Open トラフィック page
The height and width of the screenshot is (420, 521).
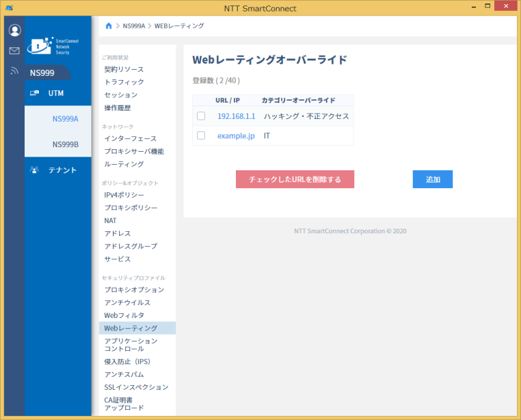[x=124, y=82]
